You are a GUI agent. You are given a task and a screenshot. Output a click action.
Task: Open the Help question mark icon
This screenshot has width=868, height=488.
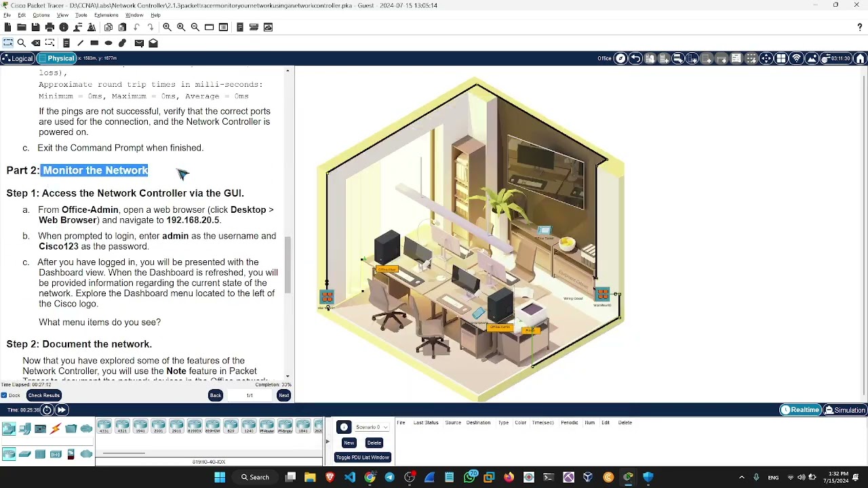pyautogui.click(x=860, y=27)
